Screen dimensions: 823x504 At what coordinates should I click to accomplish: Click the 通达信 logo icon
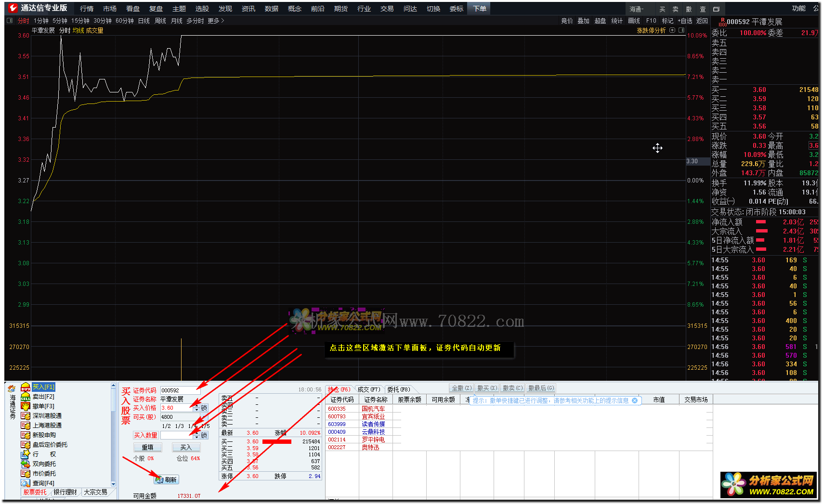tap(13, 8)
